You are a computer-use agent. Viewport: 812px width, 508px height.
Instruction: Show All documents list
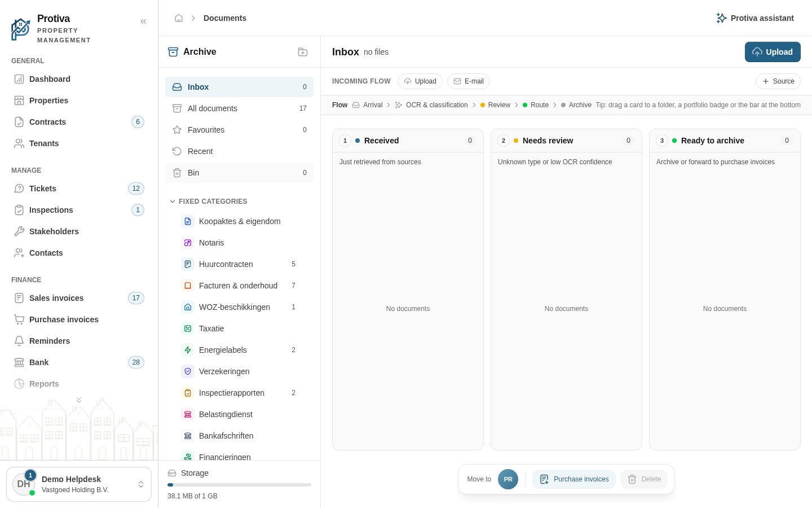(x=239, y=108)
